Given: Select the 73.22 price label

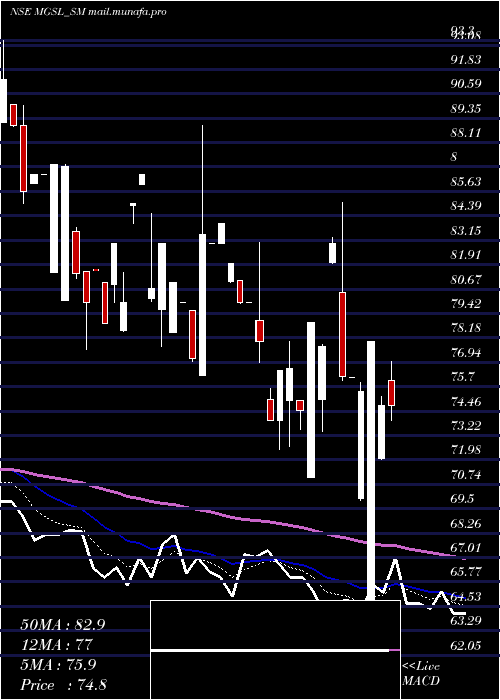Looking at the screenshot, I should (x=466, y=425).
